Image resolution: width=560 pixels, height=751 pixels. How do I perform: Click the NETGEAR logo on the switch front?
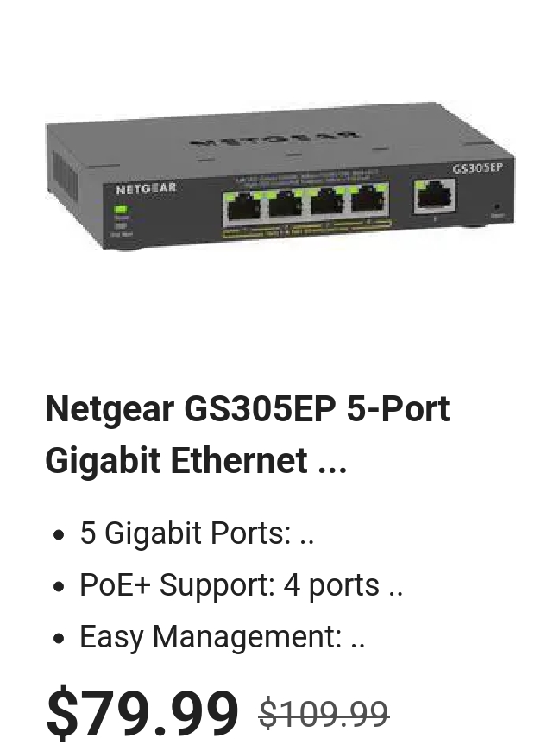tap(146, 188)
